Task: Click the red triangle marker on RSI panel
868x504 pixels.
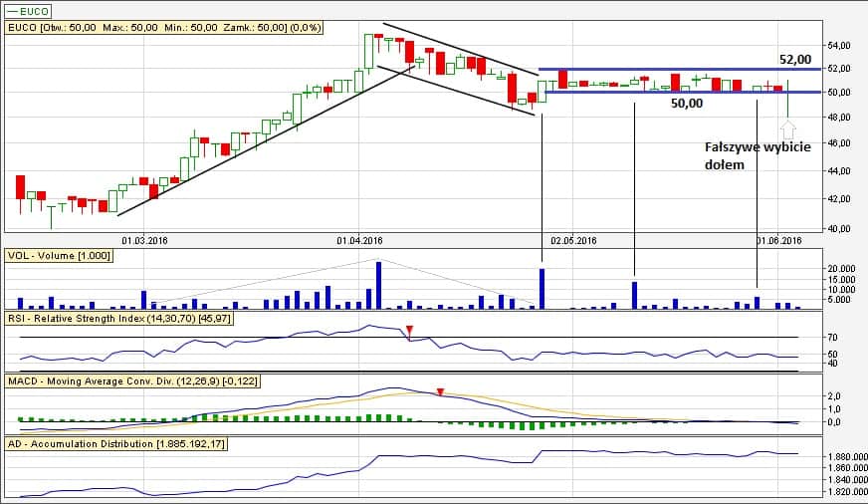Action: 407,330
